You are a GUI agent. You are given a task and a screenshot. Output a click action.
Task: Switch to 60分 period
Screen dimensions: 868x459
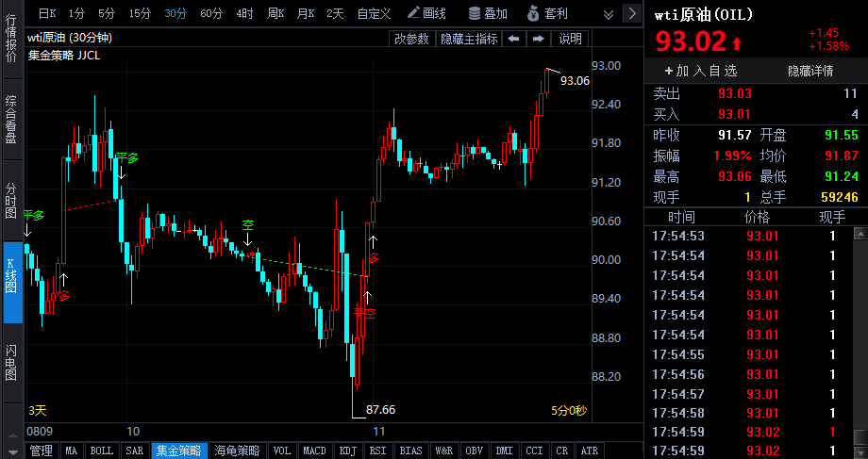pos(211,13)
